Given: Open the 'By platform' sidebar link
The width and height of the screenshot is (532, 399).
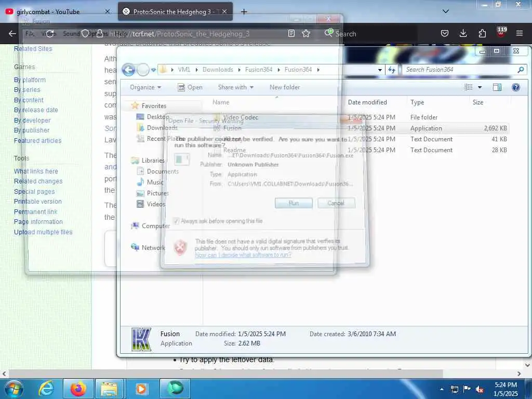Looking at the screenshot, I should pyautogui.click(x=30, y=80).
